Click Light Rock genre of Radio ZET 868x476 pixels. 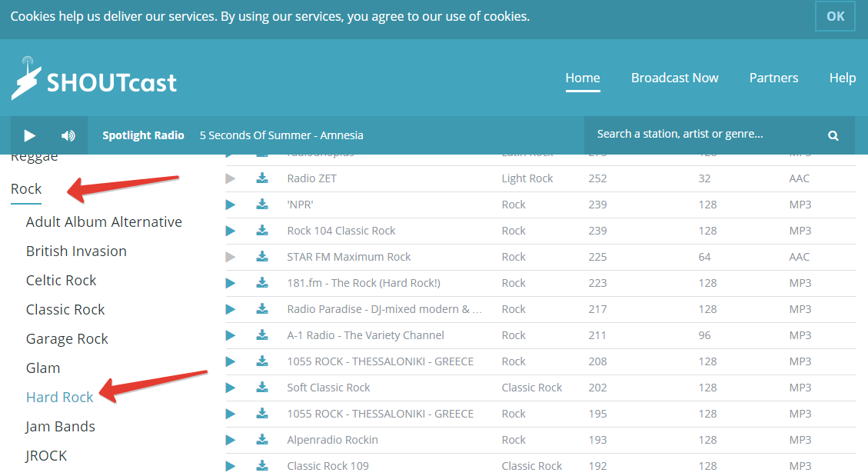(x=527, y=178)
